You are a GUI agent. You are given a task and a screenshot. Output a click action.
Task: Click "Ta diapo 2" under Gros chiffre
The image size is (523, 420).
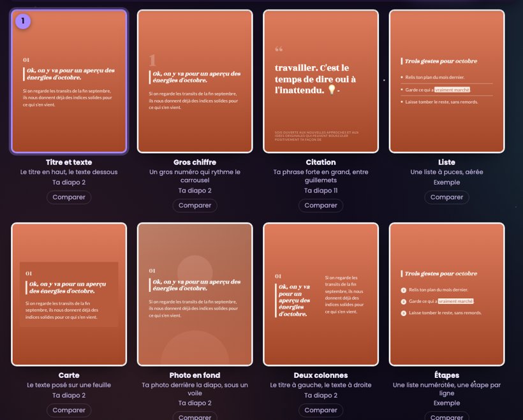click(x=195, y=191)
